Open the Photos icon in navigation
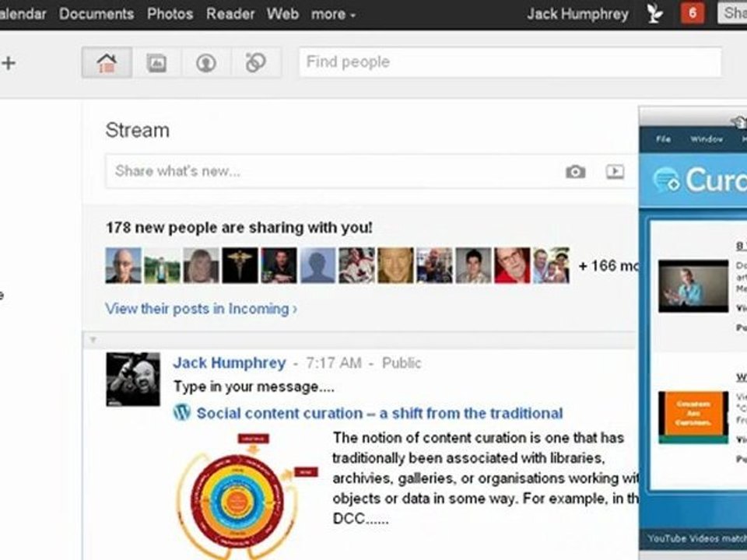 [156, 62]
